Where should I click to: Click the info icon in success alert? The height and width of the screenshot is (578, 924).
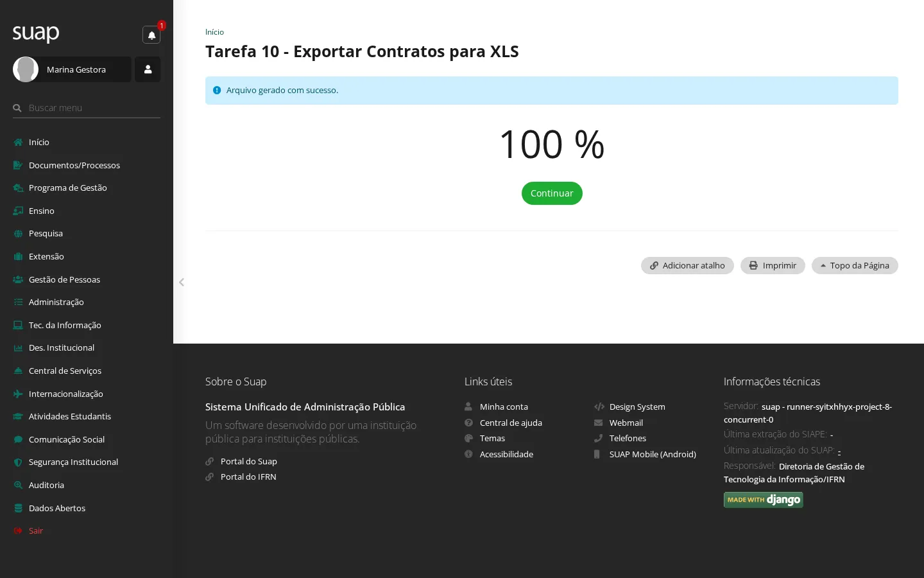pyautogui.click(x=217, y=91)
